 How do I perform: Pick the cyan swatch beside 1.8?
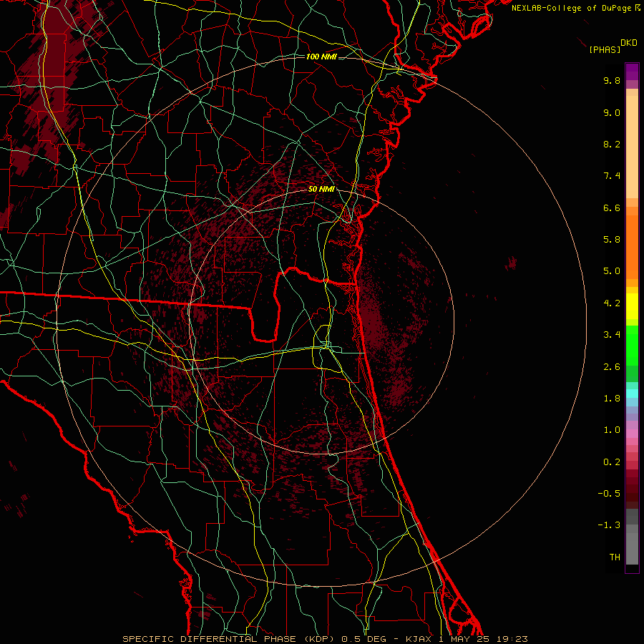pyautogui.click(x=632, y=394)
